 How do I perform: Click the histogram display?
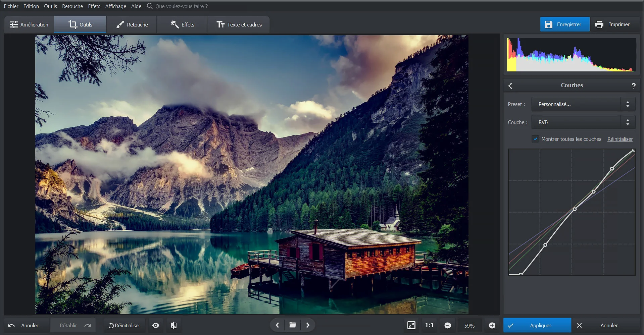point(572,54)
